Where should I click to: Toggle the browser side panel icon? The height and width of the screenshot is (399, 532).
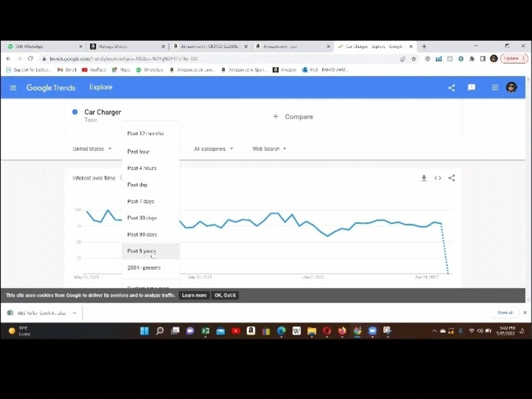pyautogui.click(x=483, y=59)
